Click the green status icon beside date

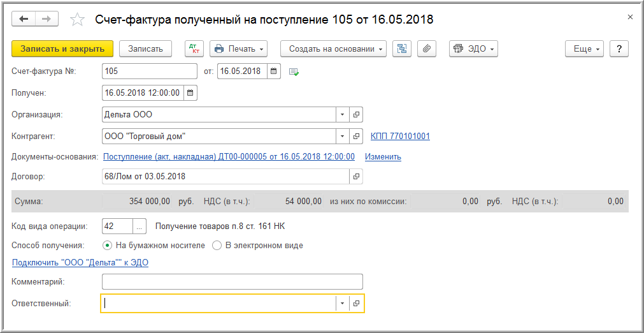point(294,71)
